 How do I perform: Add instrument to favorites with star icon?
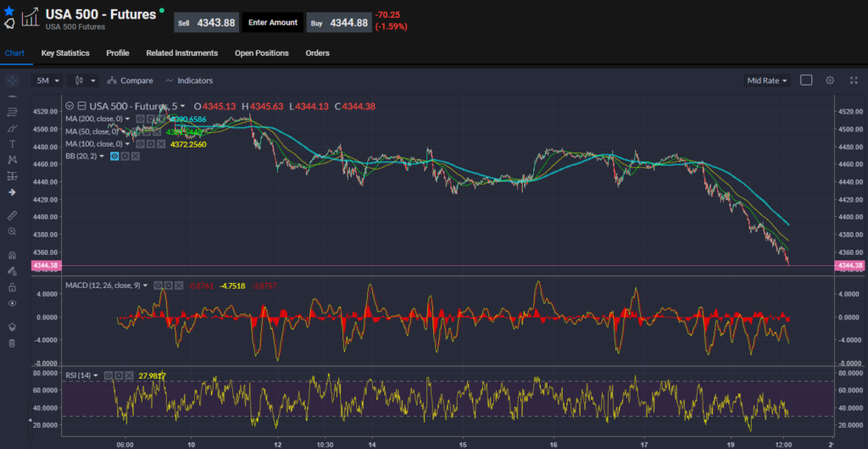(x=8, y=10)
